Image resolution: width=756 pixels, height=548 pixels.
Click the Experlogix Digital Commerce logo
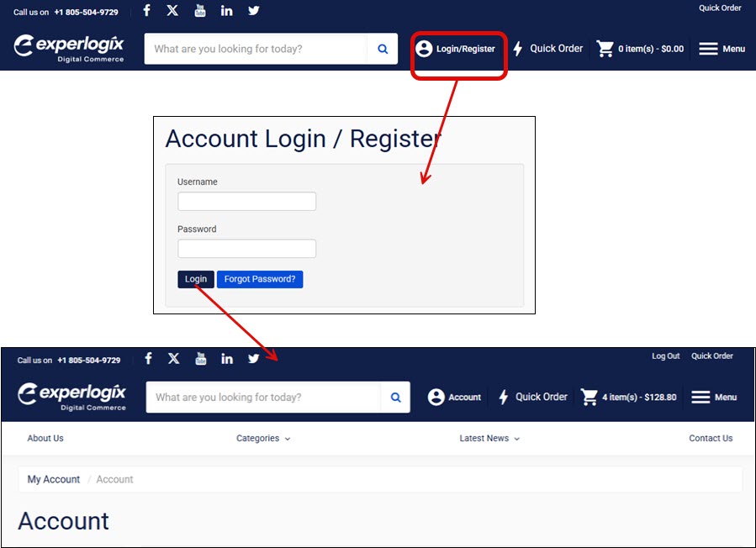(x=69, y=48)
